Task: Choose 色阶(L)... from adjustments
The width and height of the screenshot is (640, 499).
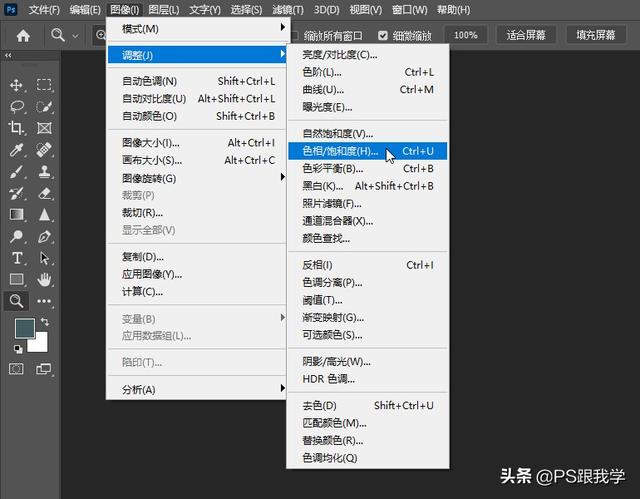Action: coord(368,72)
